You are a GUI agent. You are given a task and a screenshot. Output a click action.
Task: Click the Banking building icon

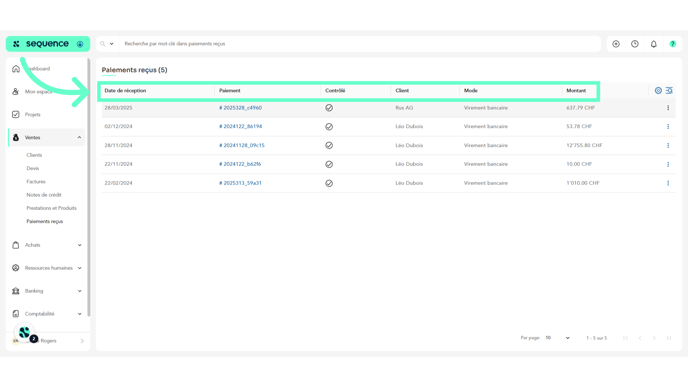coord(16,291)
